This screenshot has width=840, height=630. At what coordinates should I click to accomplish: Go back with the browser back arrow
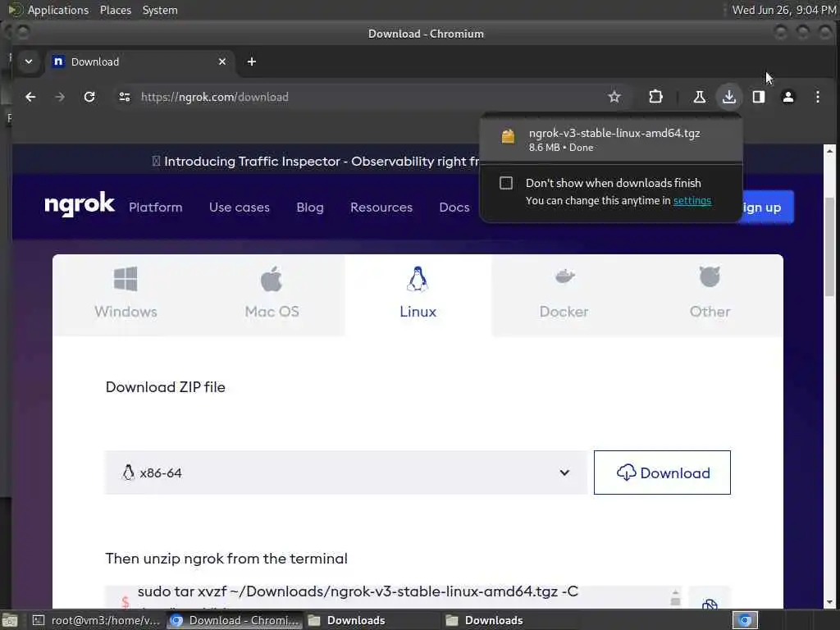pos(30,97)
